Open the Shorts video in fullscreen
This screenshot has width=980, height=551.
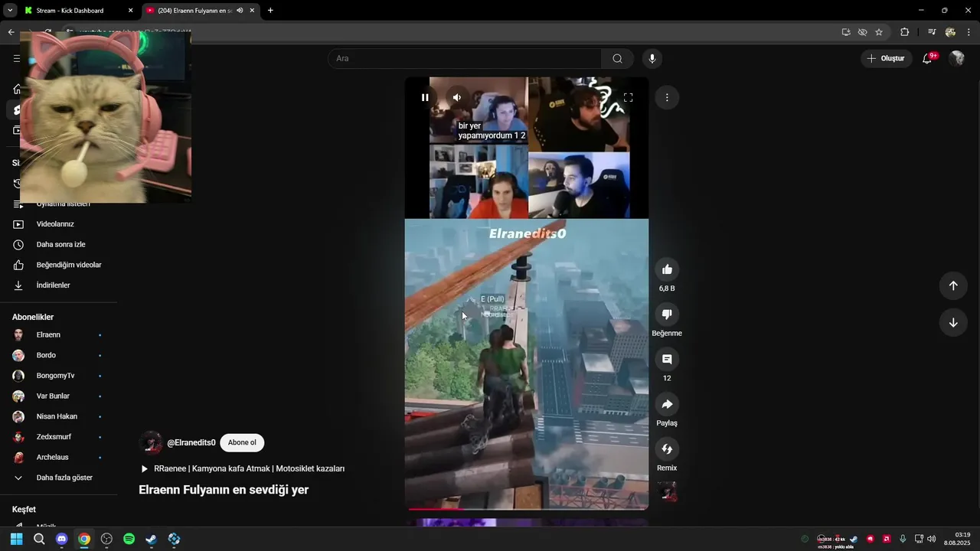(x=628, y=97)
